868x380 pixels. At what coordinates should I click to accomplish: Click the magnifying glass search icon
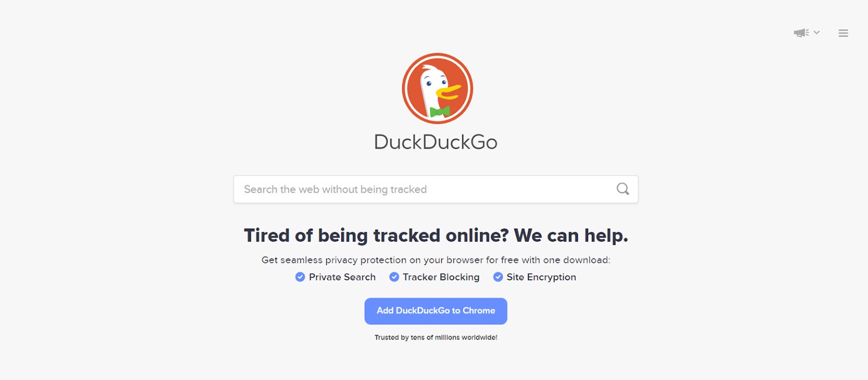(623, 189)
